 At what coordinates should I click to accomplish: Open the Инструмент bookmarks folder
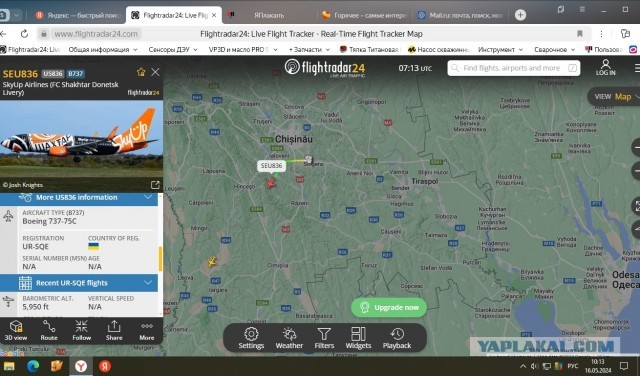pyautogui.click(x=500, y=49)
